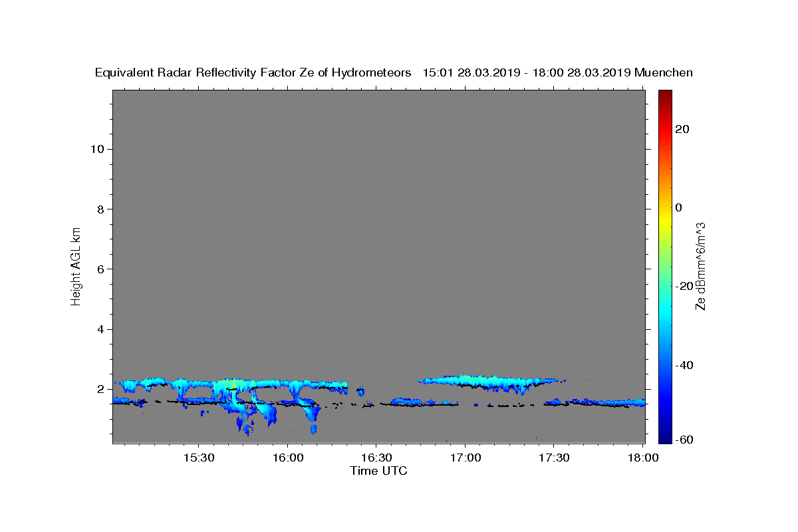Click the y-axis tick label 4
798x532 pixels.
tap(100, 329)
